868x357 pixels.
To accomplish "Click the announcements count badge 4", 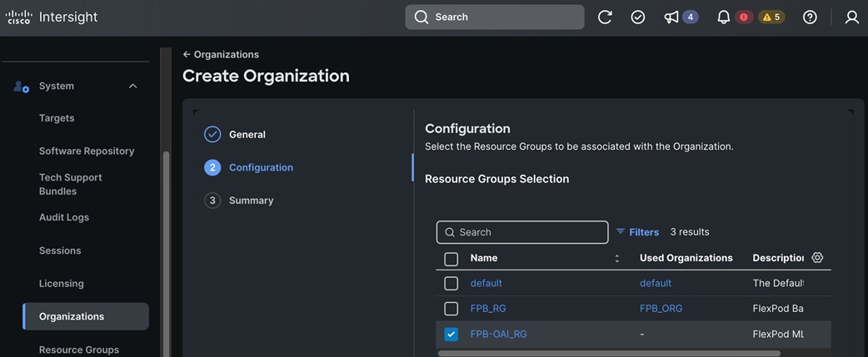I will pos(690,17).
